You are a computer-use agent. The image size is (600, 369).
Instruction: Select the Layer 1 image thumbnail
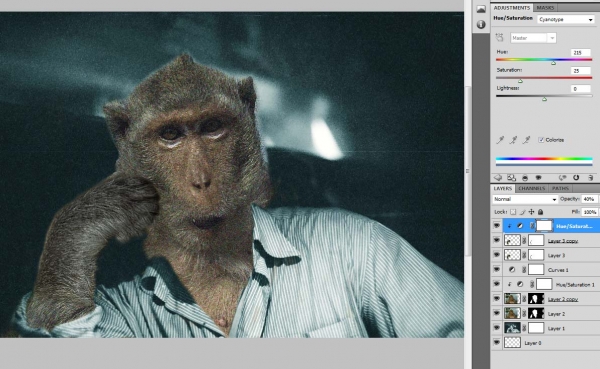pos(512,328)
